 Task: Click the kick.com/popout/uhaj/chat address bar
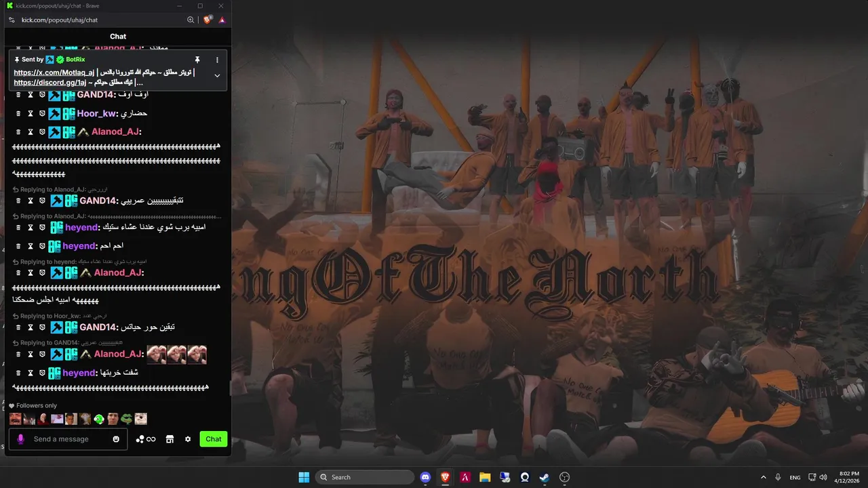[x=60, y=20]
